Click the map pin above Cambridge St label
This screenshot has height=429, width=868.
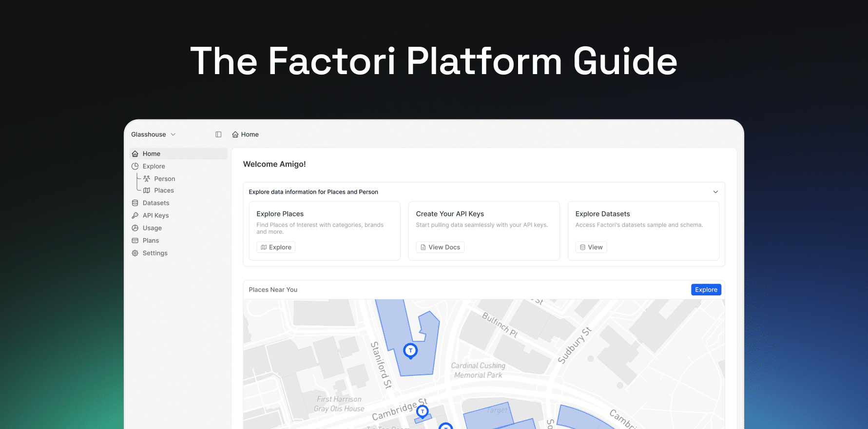(423, 412)
